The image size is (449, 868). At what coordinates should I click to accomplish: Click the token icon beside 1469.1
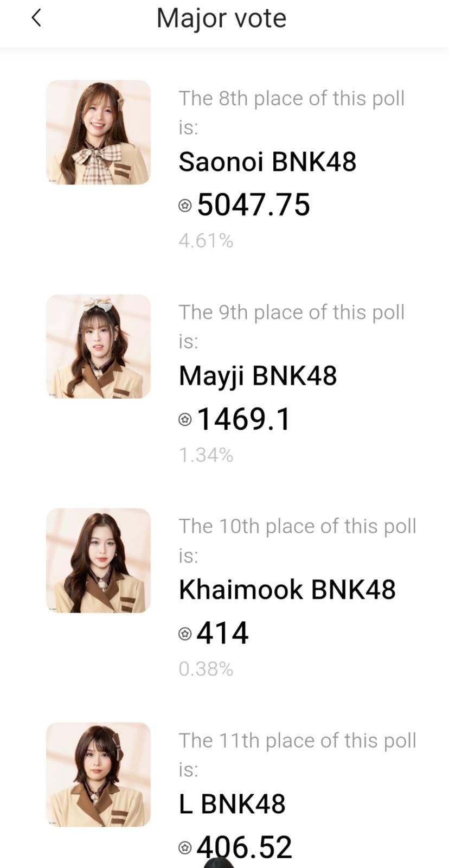point(185,419)
